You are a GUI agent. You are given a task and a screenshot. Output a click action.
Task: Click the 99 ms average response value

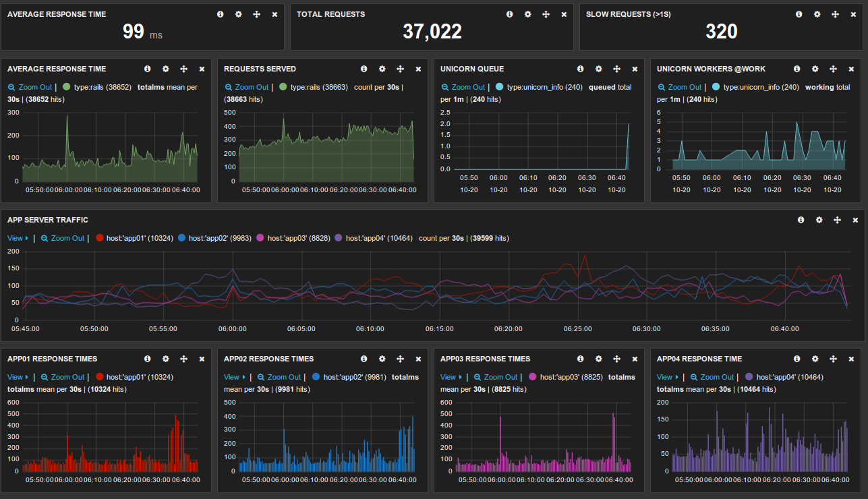click(x=142, y=32)
